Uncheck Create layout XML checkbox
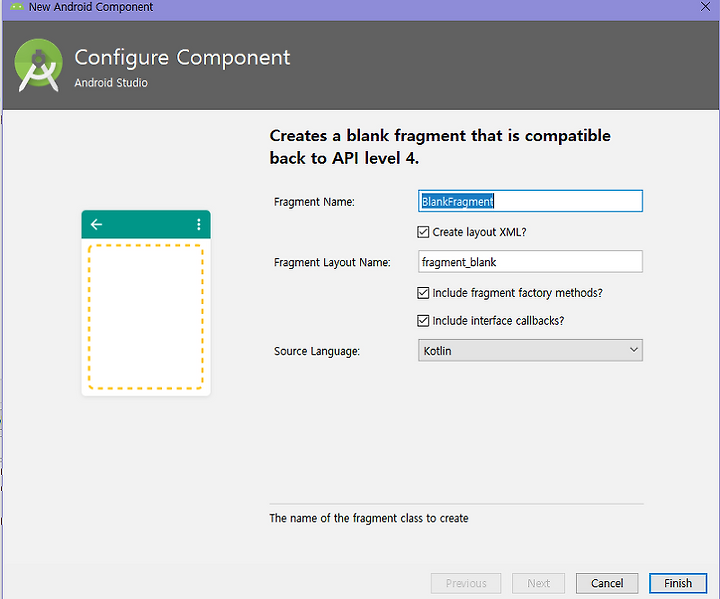720x599 pixels. 423,232
